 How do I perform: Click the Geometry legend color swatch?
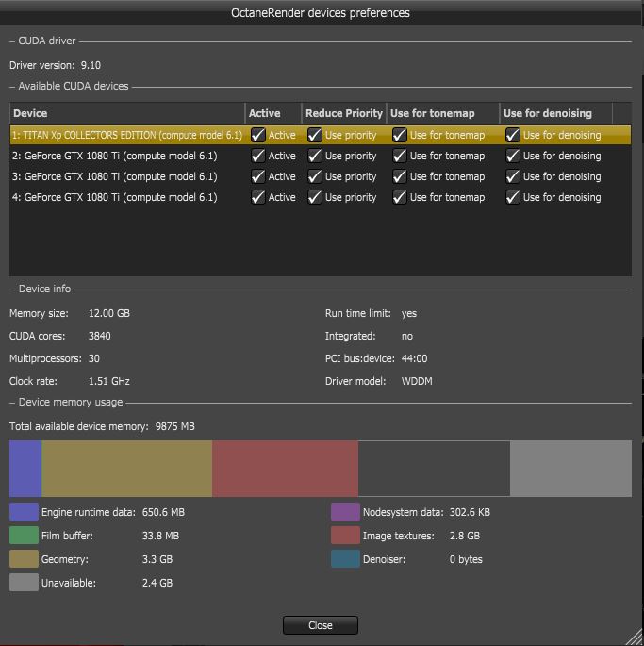(x=24, y=559)
